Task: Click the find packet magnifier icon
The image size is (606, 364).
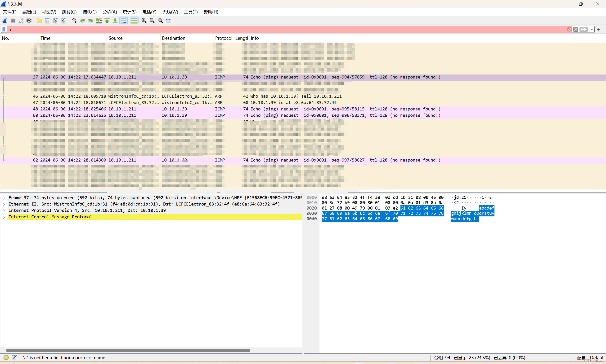Action: point(74,21)
